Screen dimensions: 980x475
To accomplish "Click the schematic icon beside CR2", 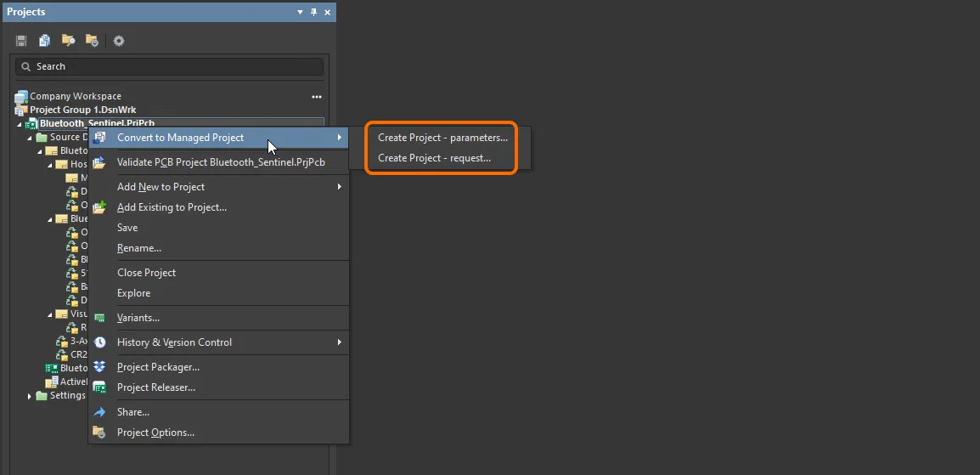I will tap(62, 354).
